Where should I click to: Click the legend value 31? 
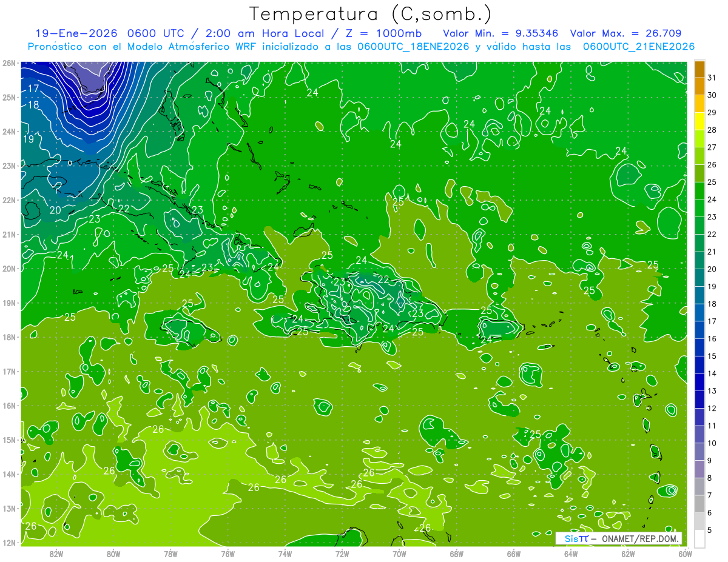pyautogui.click(x=712, y=78)
